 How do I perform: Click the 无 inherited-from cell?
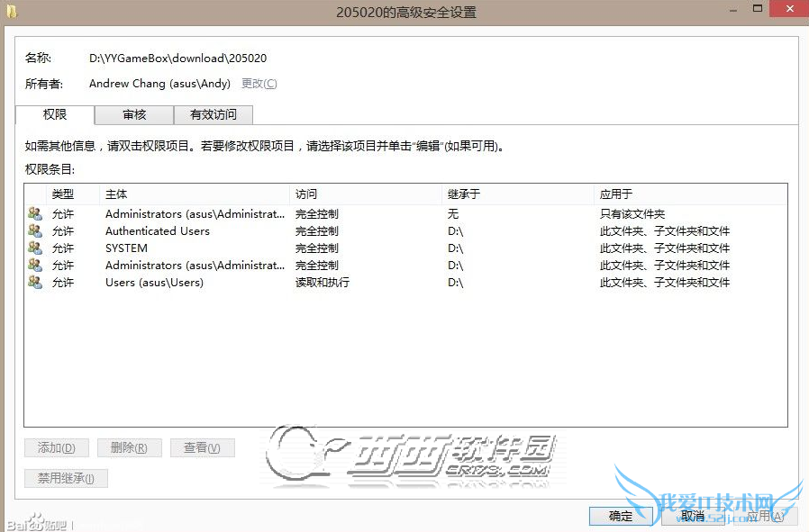pos(453,214)
